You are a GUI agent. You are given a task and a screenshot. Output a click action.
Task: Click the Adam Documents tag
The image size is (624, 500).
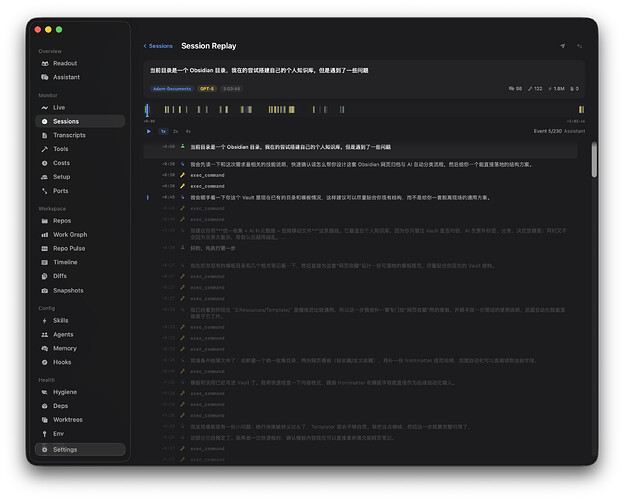[172, 89]
